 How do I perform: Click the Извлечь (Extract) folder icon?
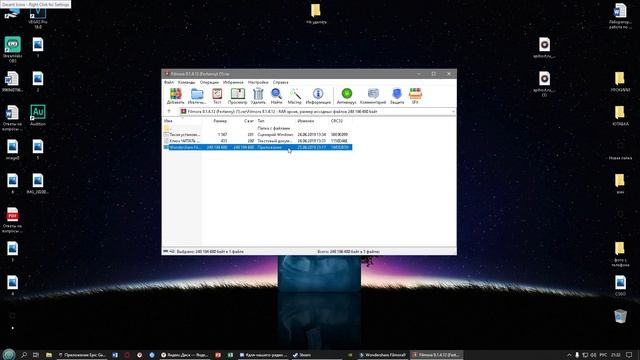(197, 96)
